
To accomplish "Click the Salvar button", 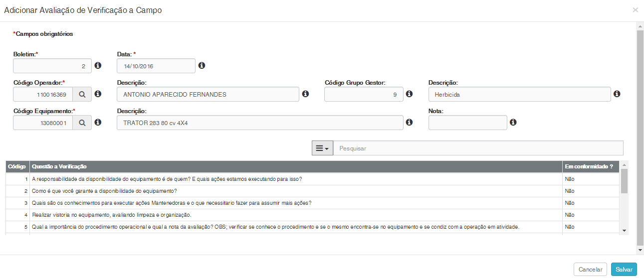I will pyautogui.click(x=624, y=269).
